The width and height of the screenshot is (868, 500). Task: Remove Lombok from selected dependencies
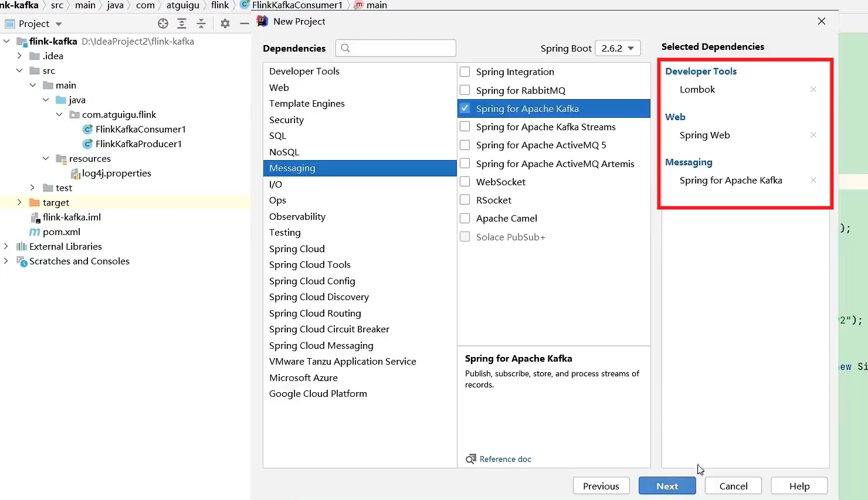[x=813, y=89]
